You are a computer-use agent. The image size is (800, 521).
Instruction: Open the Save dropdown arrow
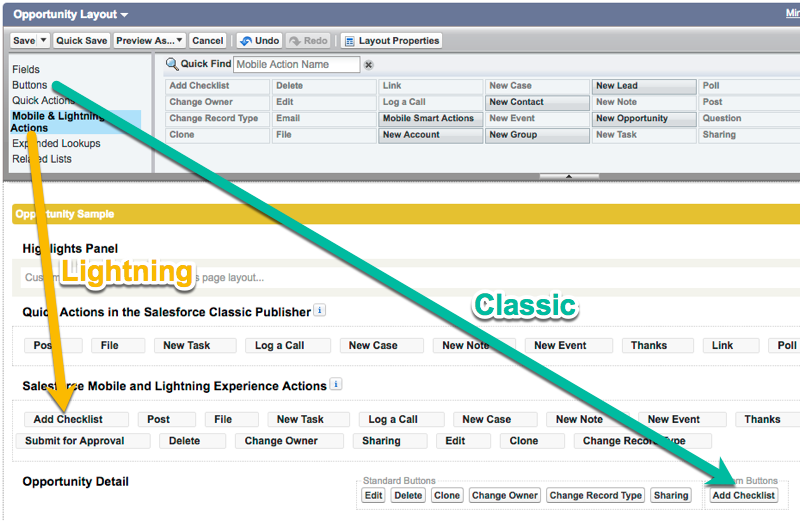point(43,40)
